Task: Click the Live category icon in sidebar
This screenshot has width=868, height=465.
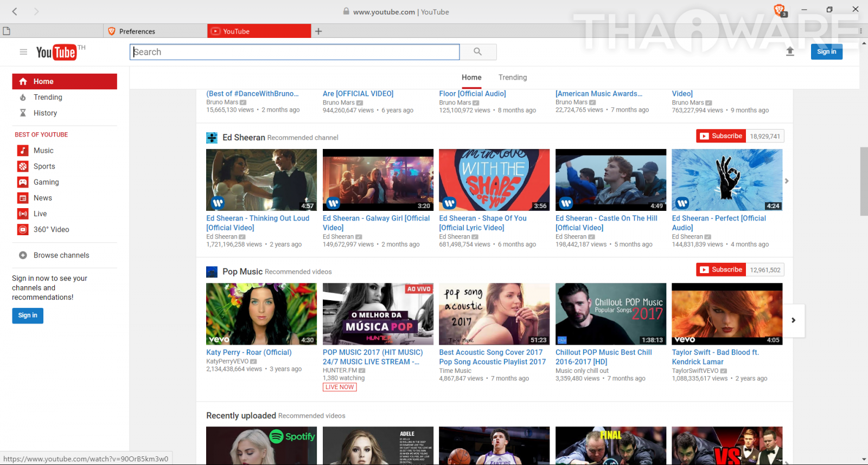Action: [23, 214]
